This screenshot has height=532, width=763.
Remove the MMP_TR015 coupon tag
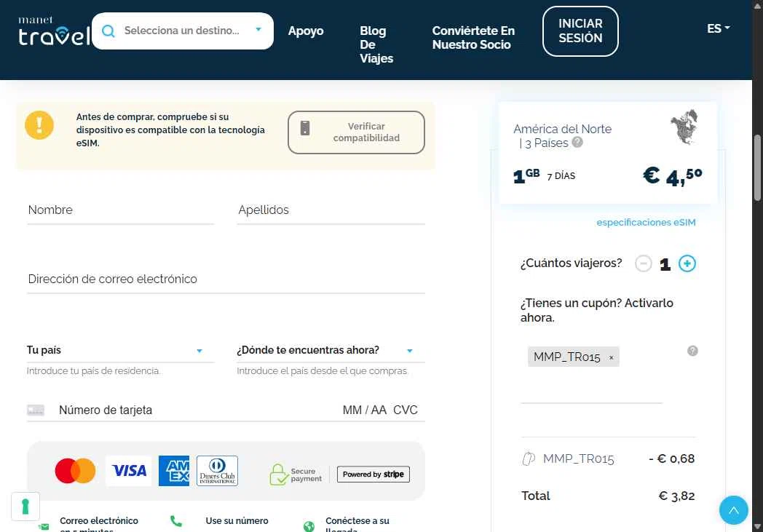pyautogui.click(x=611, y=357)
